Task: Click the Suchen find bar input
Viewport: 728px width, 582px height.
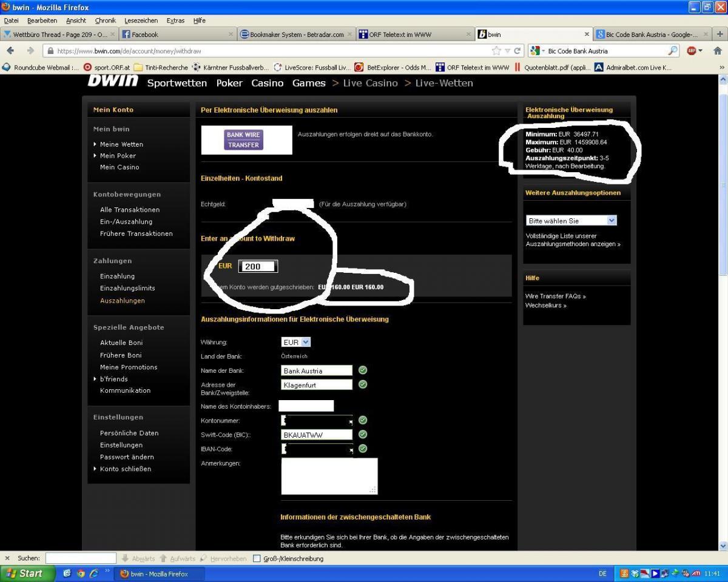Action: pyautogui.click(x=81, y=558)
